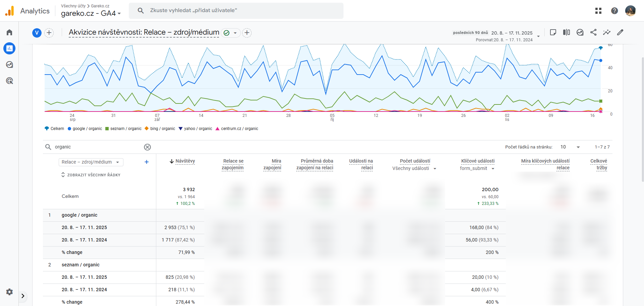This screenshot has height=306, width=644.
Task: Toggle google / organic legend series
Action: pos(85,129)
